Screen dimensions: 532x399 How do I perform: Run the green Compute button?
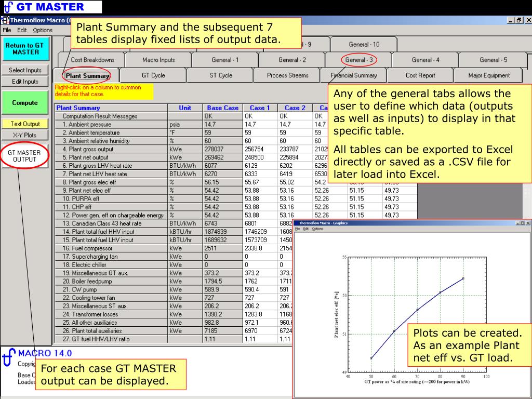(25, 102)
